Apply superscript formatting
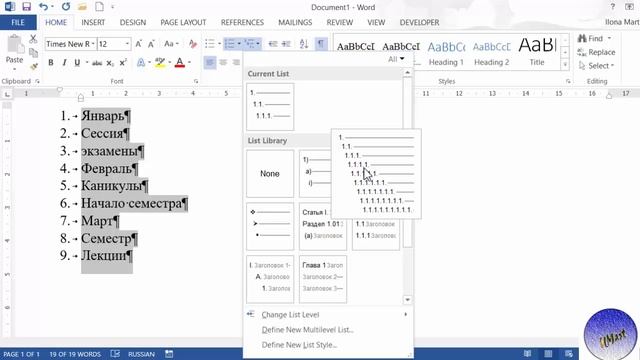 [x=123, y=63]
